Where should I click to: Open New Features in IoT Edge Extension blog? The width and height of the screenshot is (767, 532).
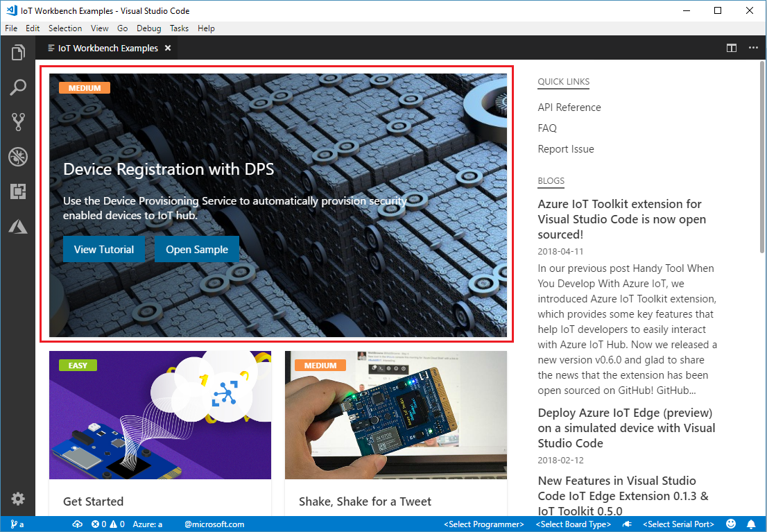(623, 496)
